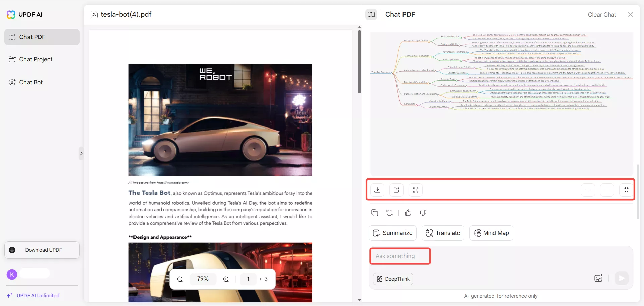Screen dimensions: 644x306
Task: Click the Chat PDF book icon
Action: 371,14
